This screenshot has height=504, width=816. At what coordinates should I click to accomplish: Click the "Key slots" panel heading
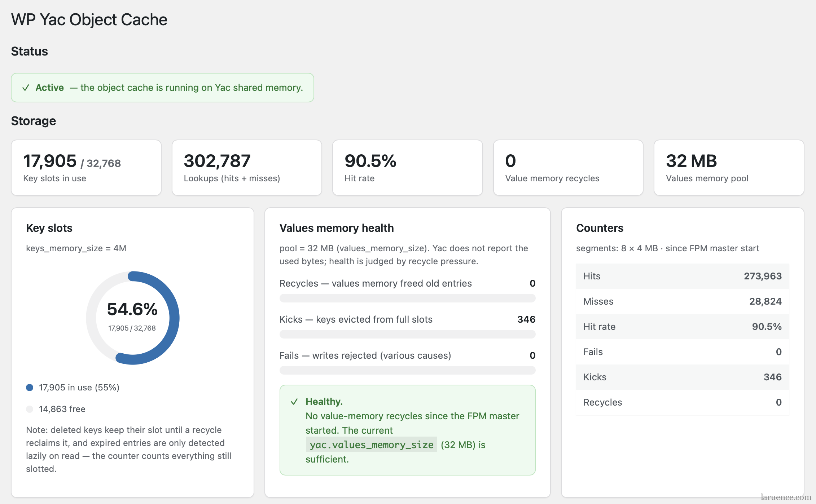[x=49, y=228]
